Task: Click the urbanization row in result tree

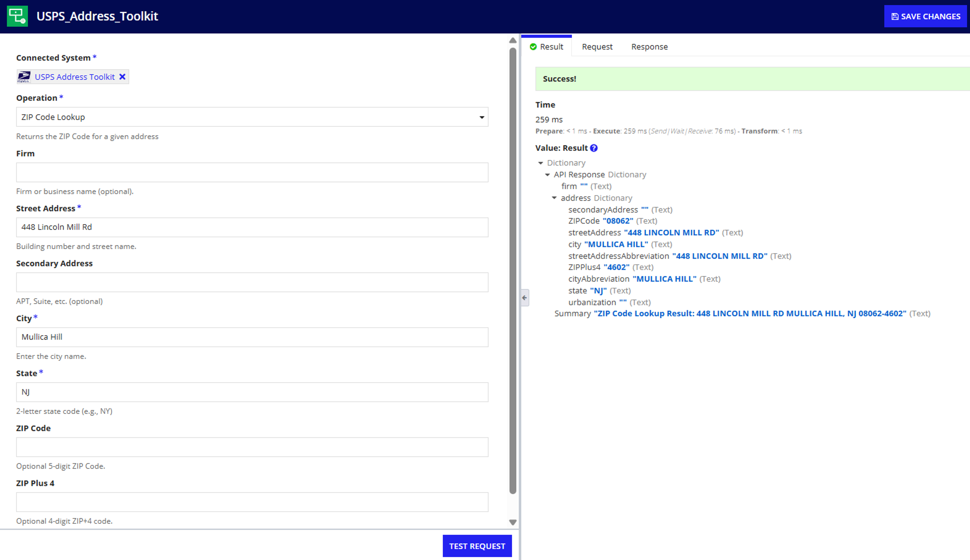Action: pyautogui.click(x=609, y=302)
